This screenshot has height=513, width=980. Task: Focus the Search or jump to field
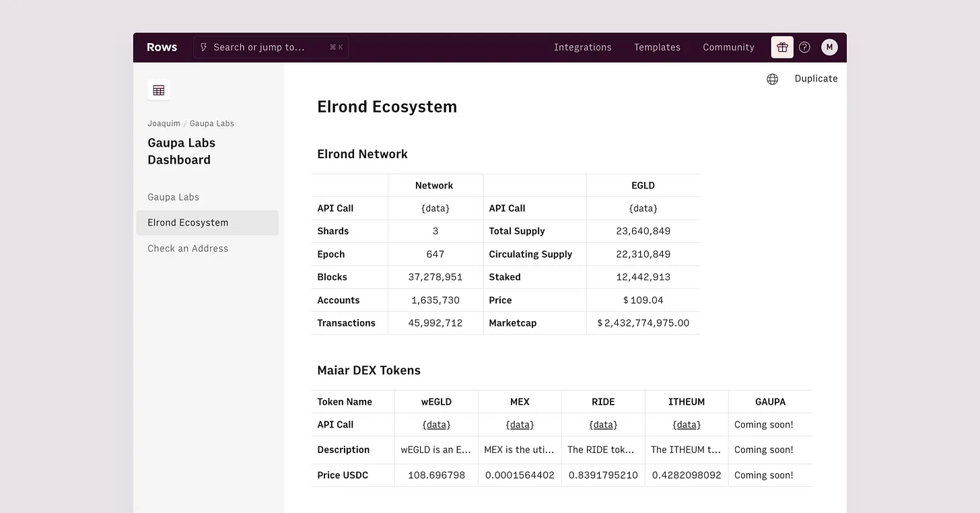[x=271, y=47]
